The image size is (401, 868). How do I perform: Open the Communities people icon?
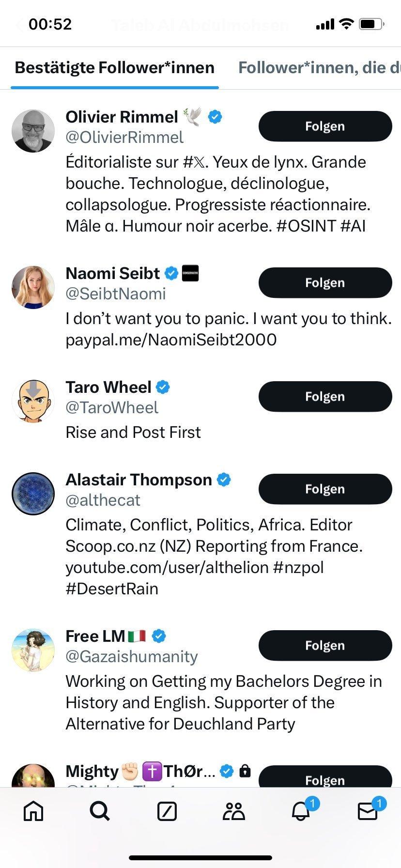tap(234, 811)
